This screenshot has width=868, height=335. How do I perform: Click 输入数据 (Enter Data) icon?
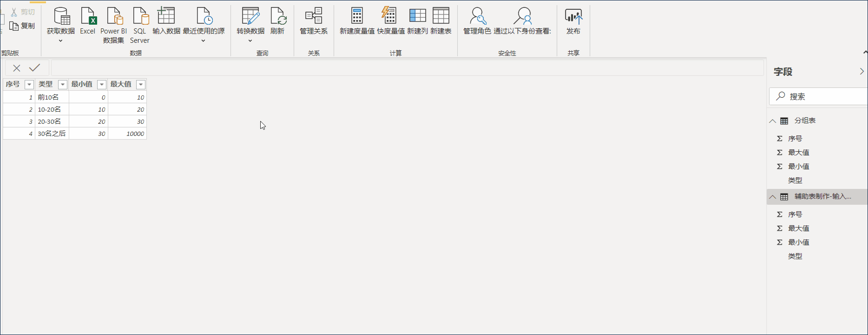click(x=166, y=16)
